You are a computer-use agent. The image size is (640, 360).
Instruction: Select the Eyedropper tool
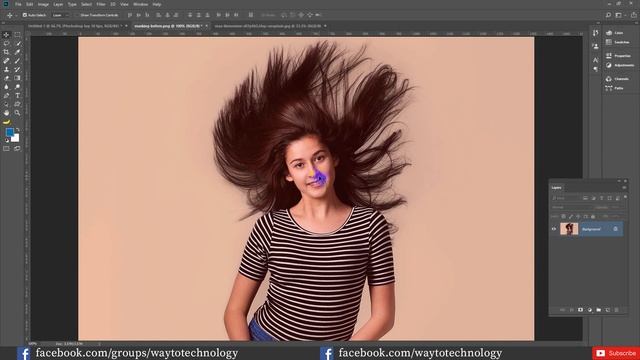(17, 52)
